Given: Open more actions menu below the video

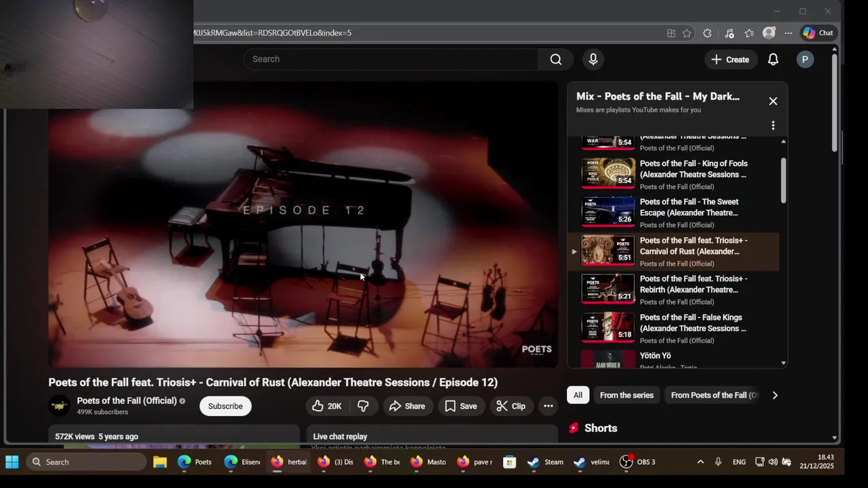Looking at the screenshot, I should [x=548, y=406].
